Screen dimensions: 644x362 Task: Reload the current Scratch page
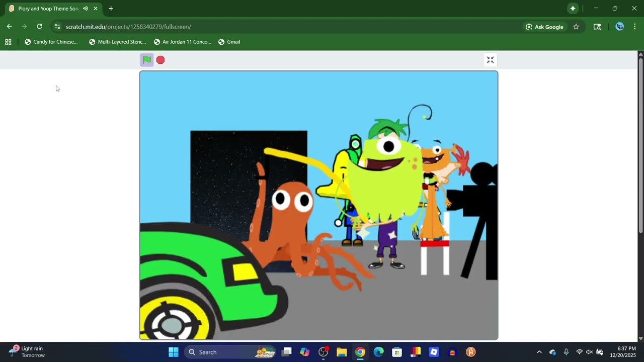39,27
